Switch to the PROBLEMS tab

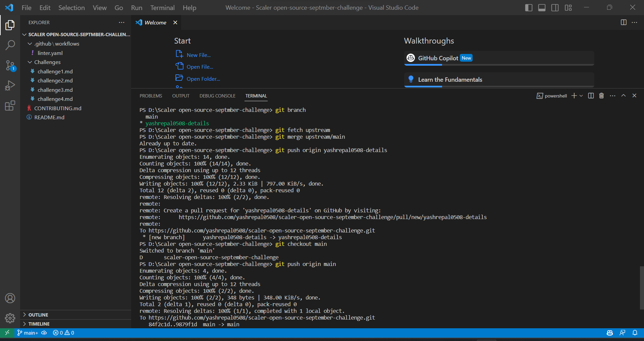point(151,95)
